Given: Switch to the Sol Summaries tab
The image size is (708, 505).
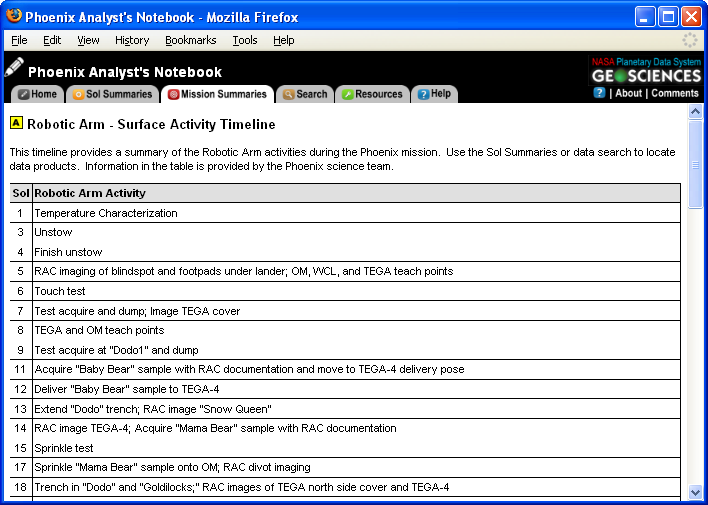Looking at the screenshot, I should click(112, 94).
